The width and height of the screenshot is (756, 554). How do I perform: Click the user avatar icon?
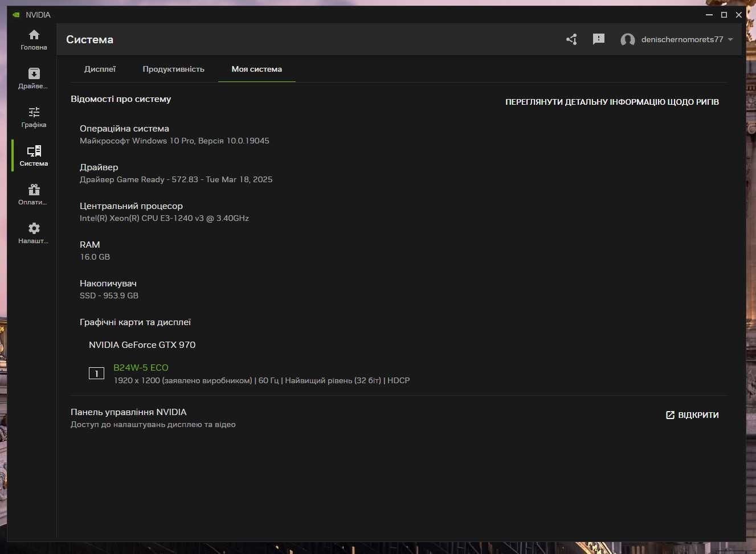coord(628,40)
